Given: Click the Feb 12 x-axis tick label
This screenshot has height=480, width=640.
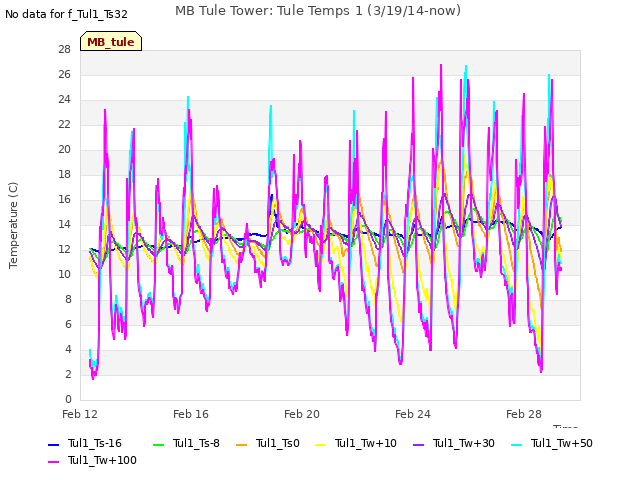Looking at the screenshot, I should 80,414.
